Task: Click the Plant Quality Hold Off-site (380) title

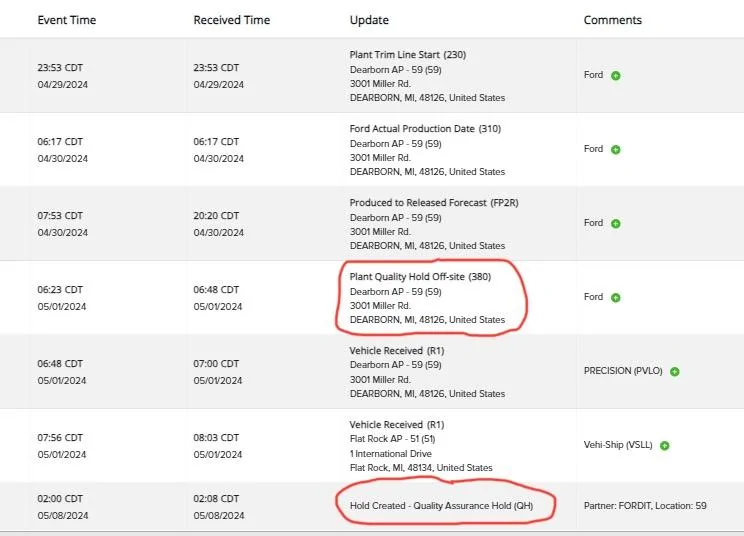Action: tap(421, 276)
